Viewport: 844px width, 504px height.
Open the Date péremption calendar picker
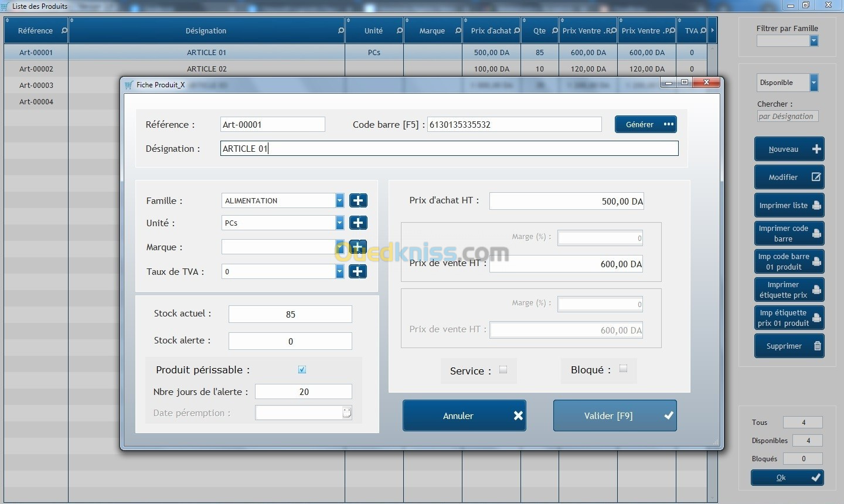pyautogui.click(x=347, y=413)
